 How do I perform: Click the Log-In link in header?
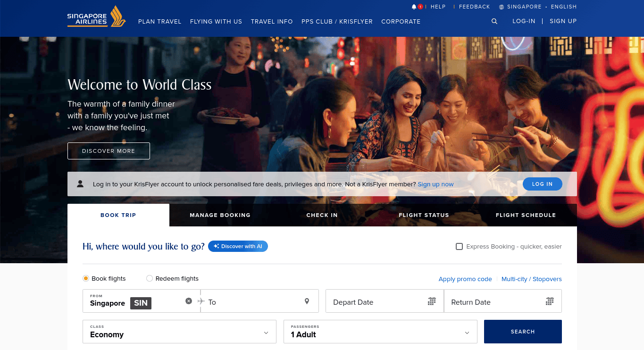[524, 21]
